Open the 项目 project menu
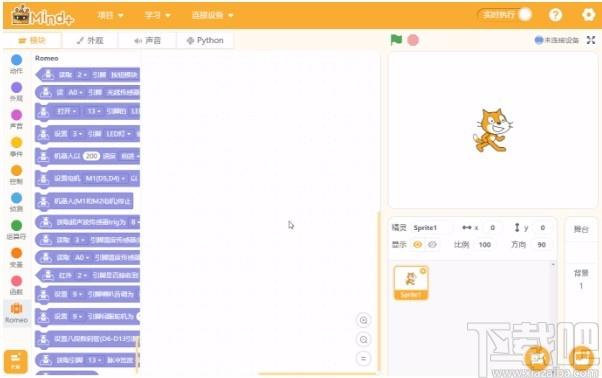The image size is (602, 378). [x=110, y=15]
